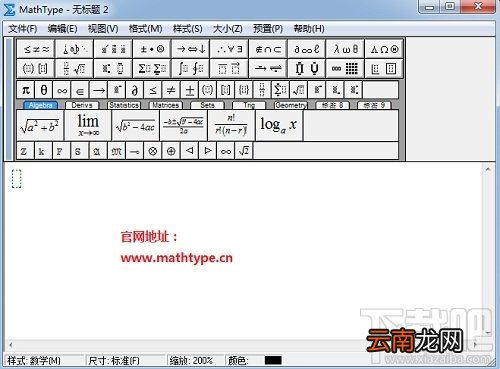Open the integral templates palette

[191, 69]
